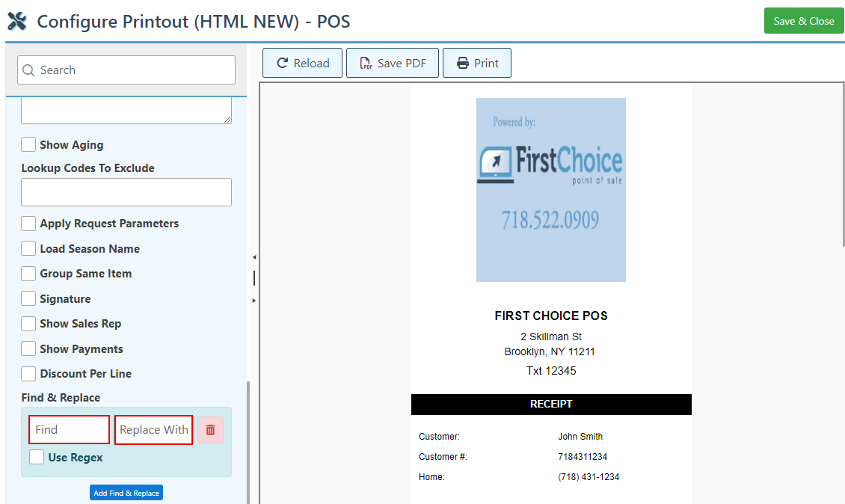Toggle the Use Regex checkbox
The height and width of the screenshot is (504, 845).
tap(37, 457)
